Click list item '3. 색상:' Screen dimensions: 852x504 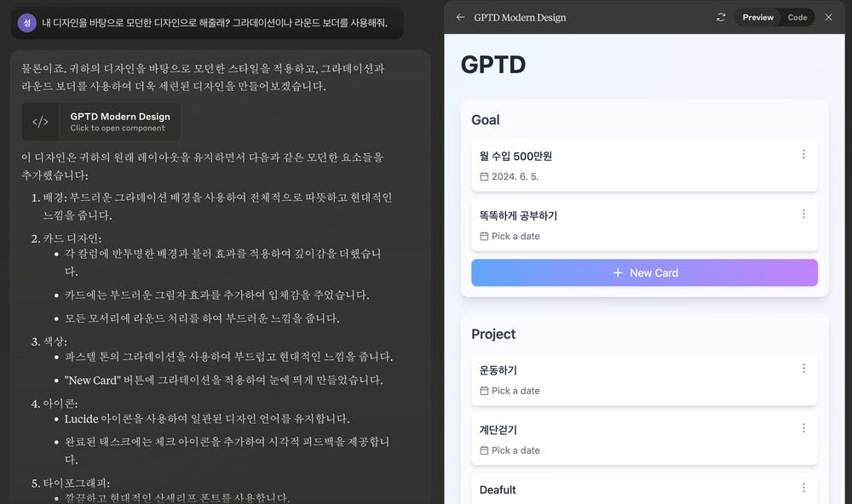49,341
